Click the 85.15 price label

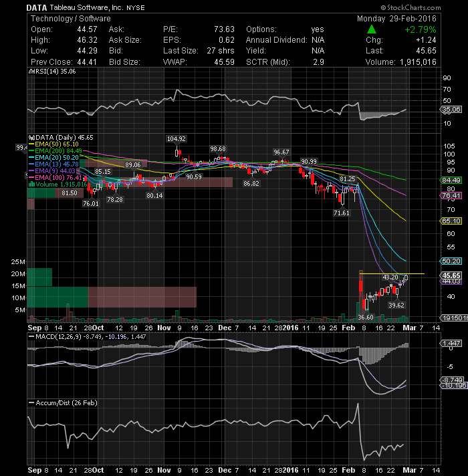(x=102, y=172)
